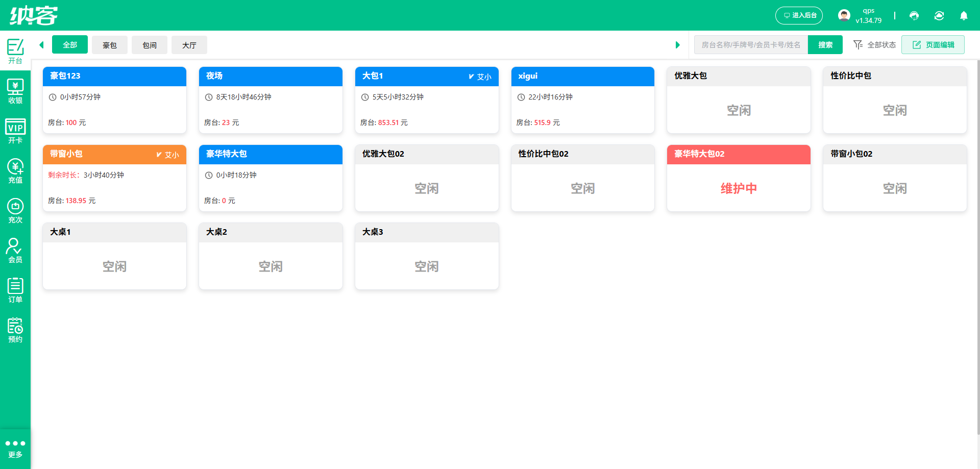Click the notification bell icon
This screenshot has height=469, width=980.
coord(964,16)
